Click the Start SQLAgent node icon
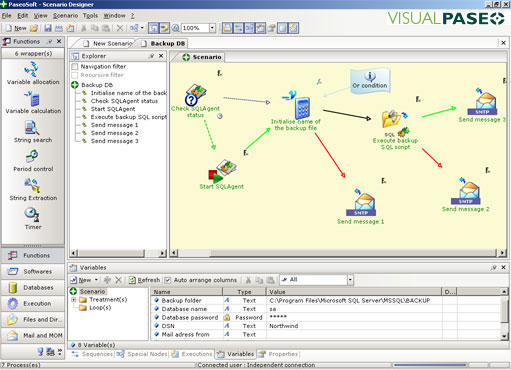Viewport: 511px width, 370px height. click(x=223, y=171)
